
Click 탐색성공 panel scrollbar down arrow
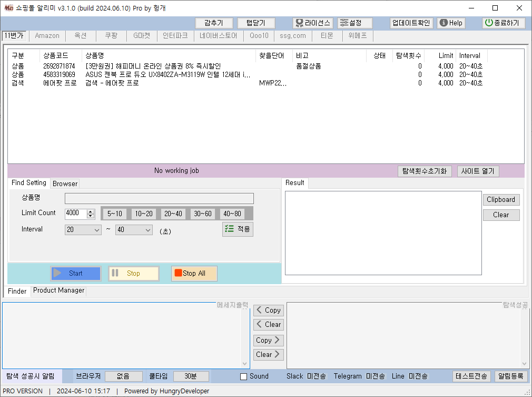[x=524, y=363]
